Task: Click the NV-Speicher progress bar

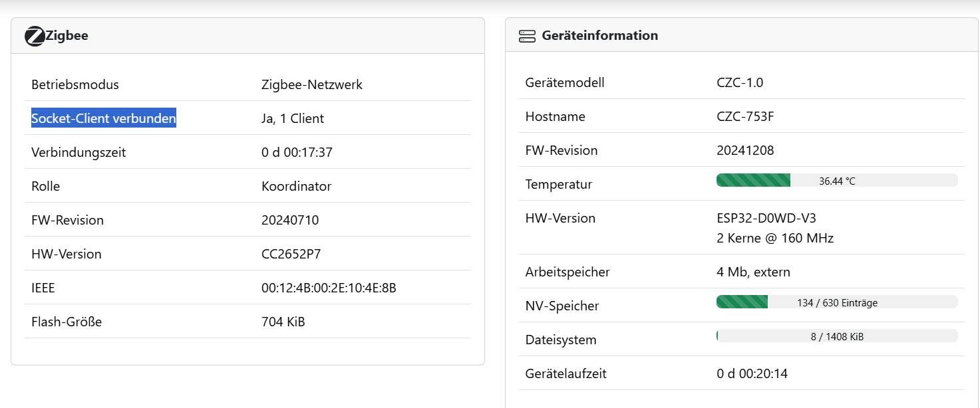Action: pos(836,302)
